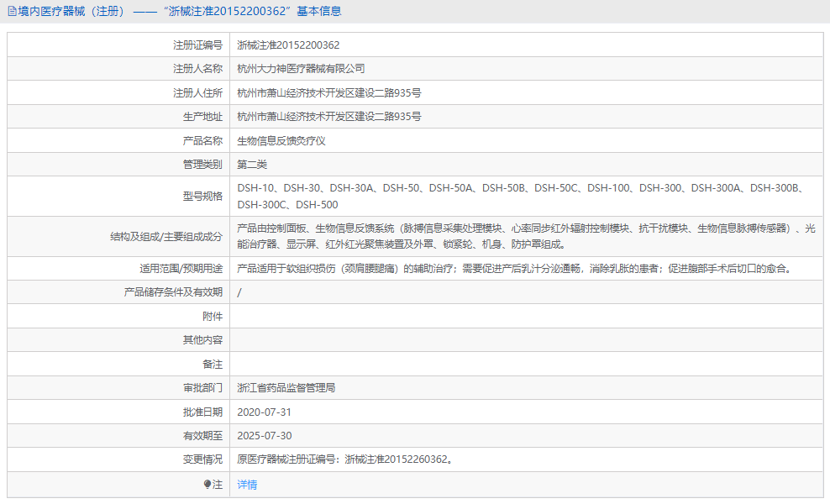This screenshot has height=504, width=830.
Task: Click the 有效期至 row label
Action: pyautogui.click(x=202, y=436)
